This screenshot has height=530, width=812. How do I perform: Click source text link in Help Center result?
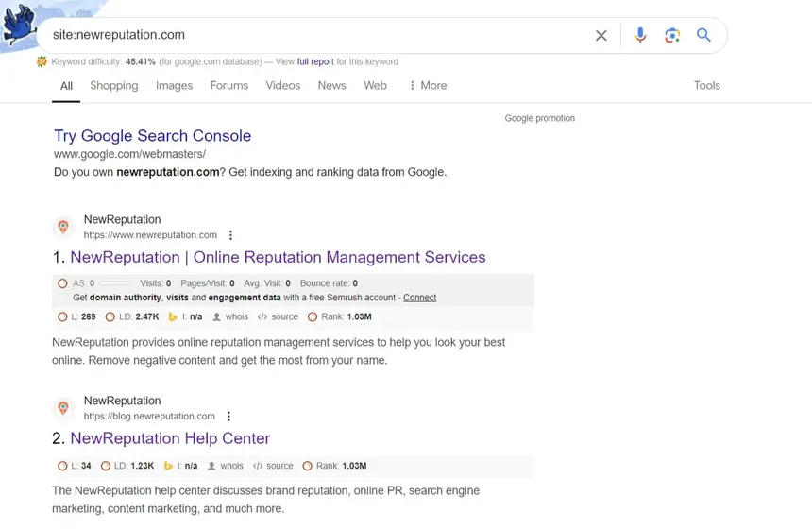click(x=279, y=467)
